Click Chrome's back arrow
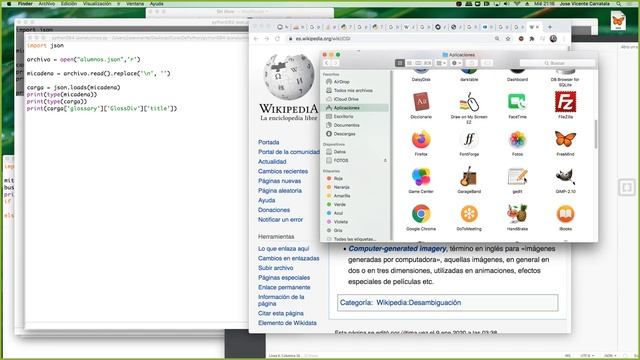This screenshot has height=360, width=640. pos(256,39)
